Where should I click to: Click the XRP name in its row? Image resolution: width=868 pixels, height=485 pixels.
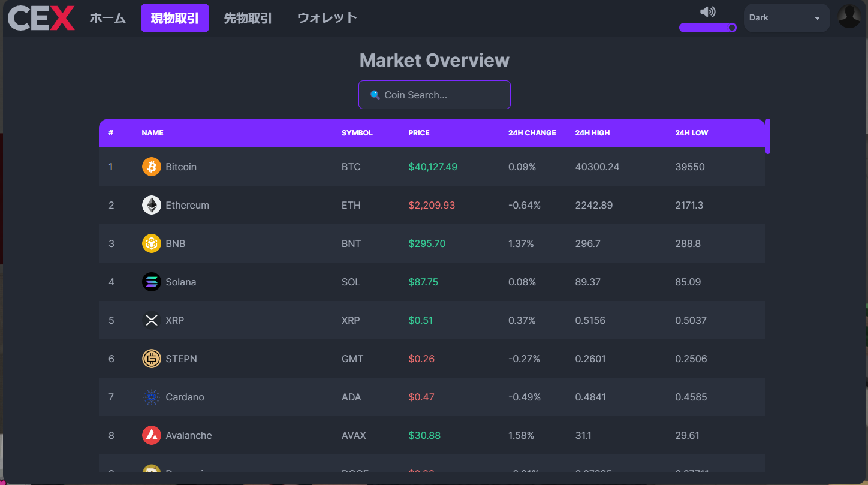(175, 320)
